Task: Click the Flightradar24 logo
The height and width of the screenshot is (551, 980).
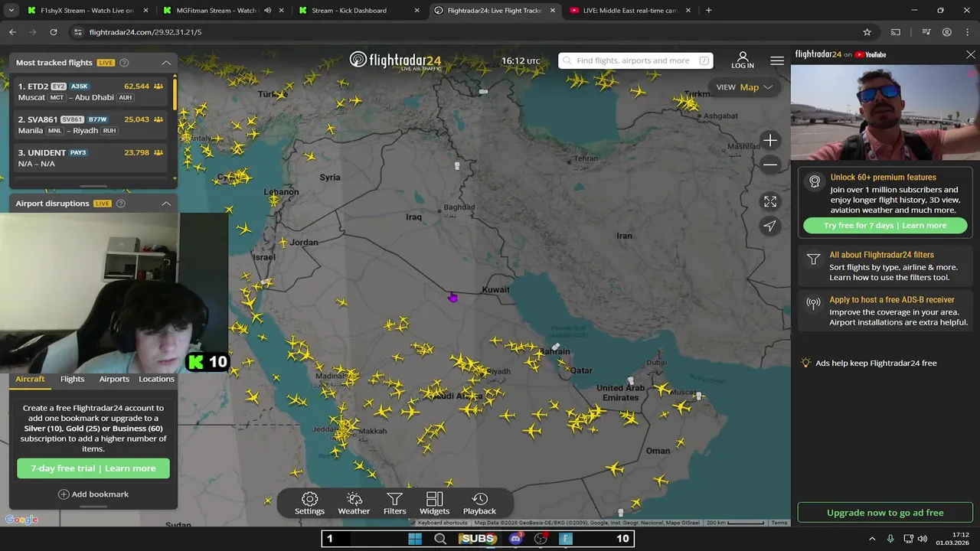Action: [x=396, y=60]
